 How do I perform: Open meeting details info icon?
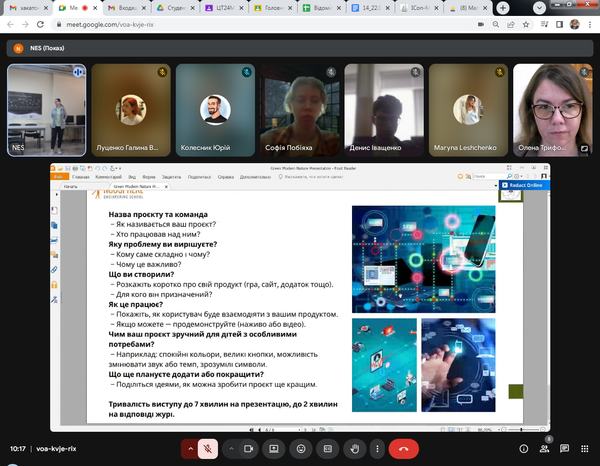522,449
